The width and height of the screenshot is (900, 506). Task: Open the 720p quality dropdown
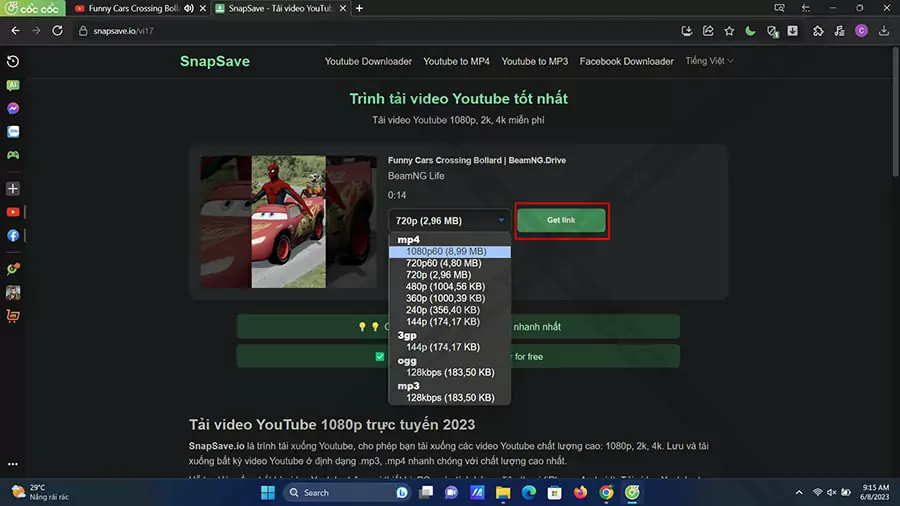(449, 220)
